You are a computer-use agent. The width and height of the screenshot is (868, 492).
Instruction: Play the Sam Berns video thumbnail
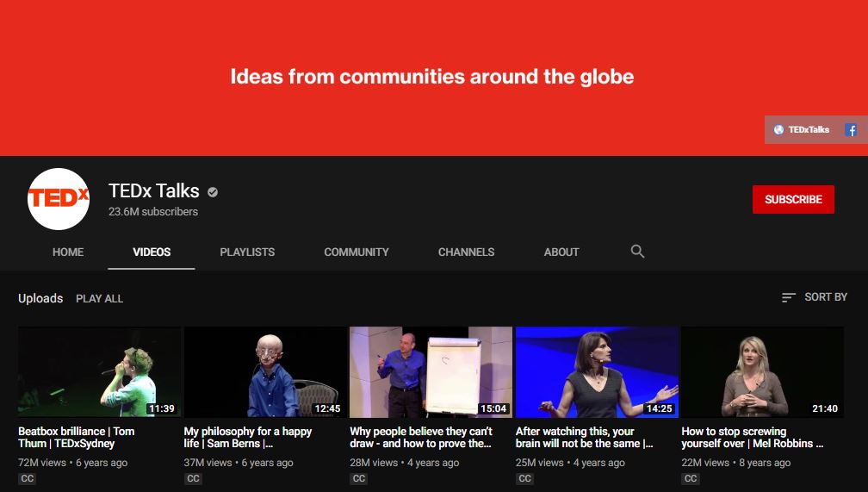pos(265,371)
